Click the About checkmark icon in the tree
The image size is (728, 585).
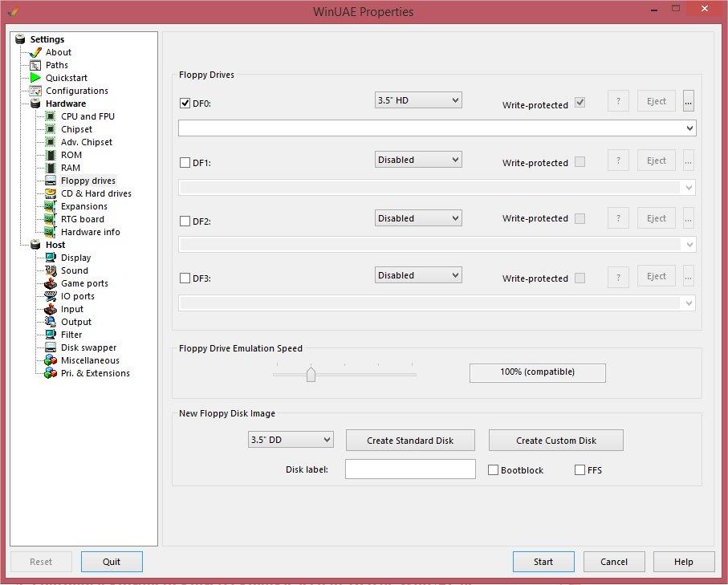pyautogui.click(x=35, y=52)
